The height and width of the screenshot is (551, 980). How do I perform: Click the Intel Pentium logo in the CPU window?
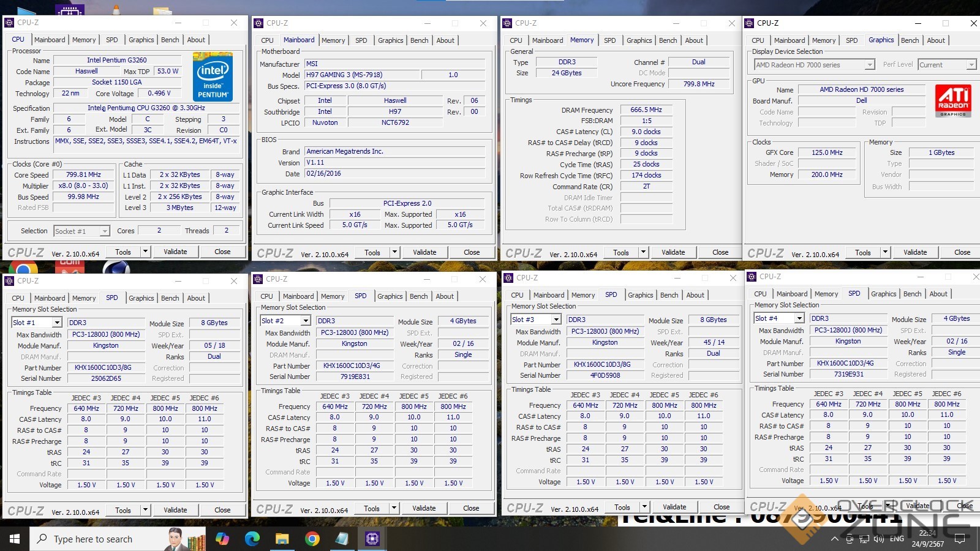213,77
